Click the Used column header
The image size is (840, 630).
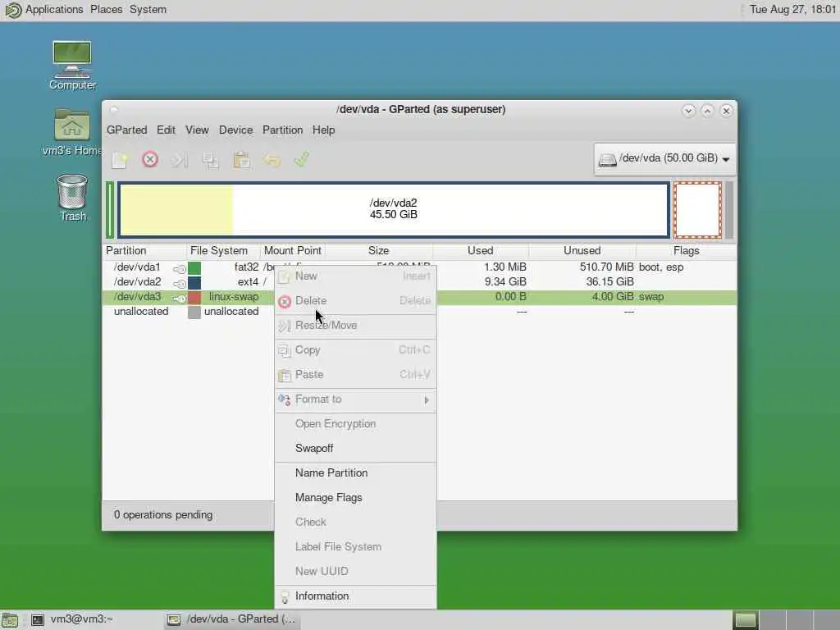[481, 251]
